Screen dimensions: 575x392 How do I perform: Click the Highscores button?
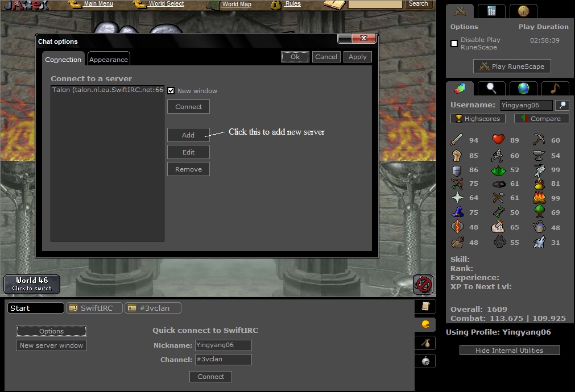pyautogui.click(x=478, y=118)
